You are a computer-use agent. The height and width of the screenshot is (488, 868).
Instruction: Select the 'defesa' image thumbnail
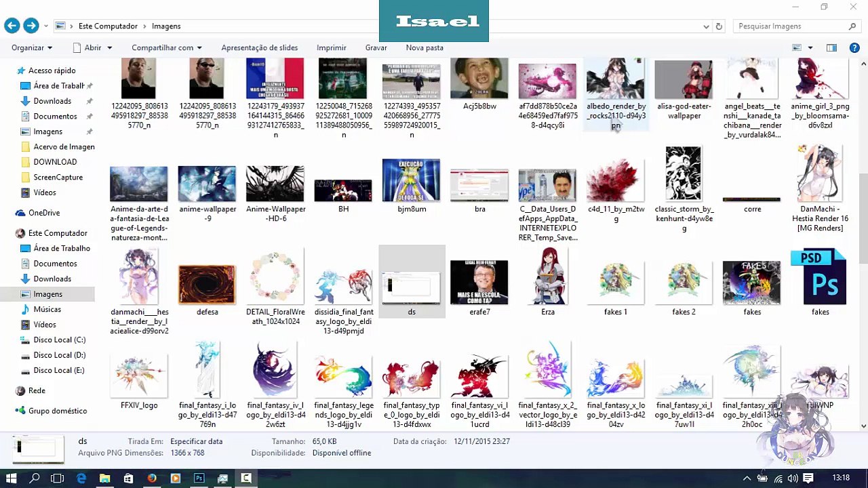pos(207,283)
